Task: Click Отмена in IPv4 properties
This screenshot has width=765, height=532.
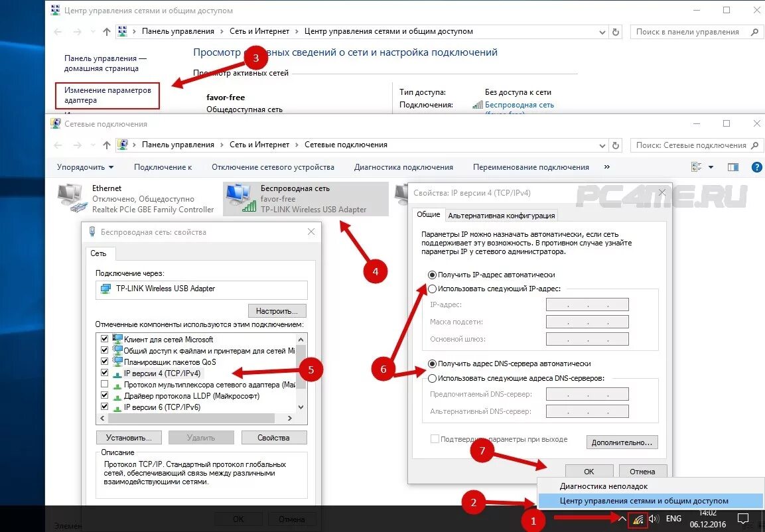Action: pos(642,472)
